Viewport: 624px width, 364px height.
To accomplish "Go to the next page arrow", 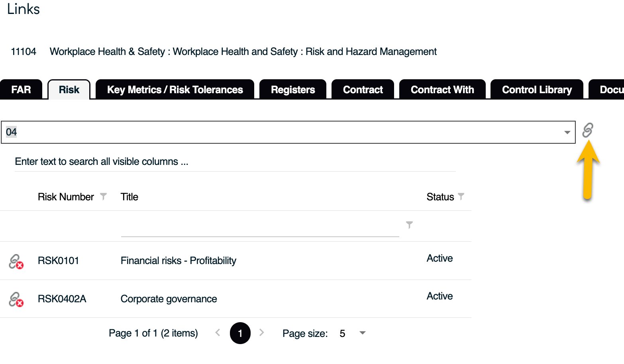I will pos(261,333).
